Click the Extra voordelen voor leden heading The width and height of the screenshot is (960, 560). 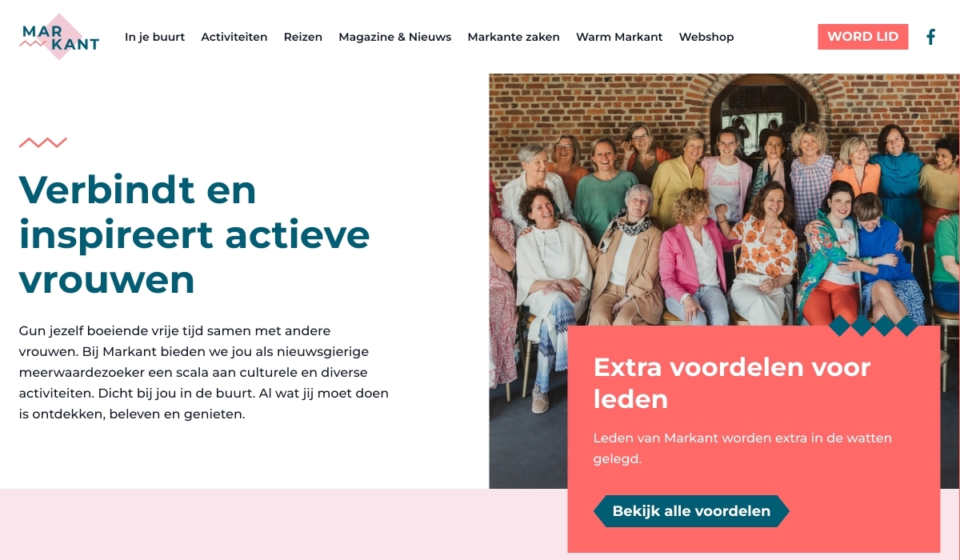click(x=732, y=382)
